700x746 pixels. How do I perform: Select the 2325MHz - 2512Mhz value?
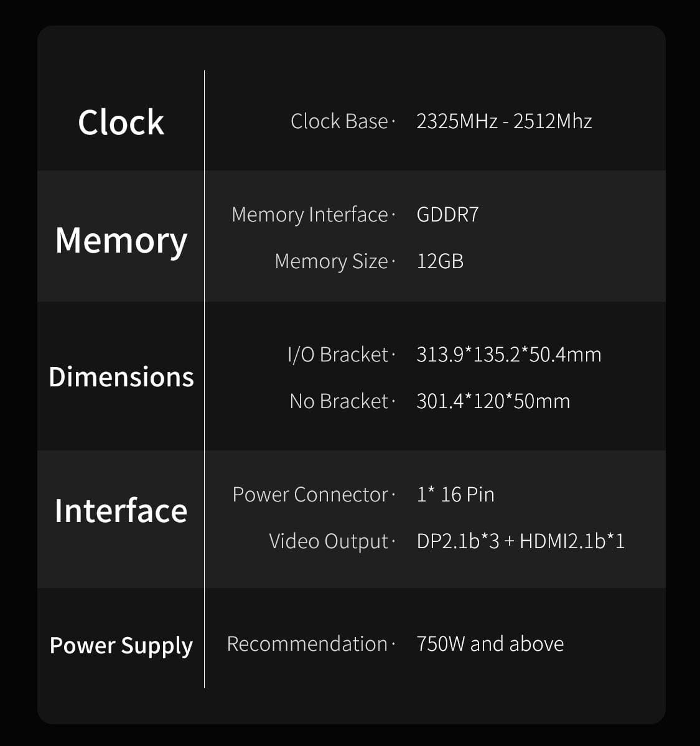(504, 121)
